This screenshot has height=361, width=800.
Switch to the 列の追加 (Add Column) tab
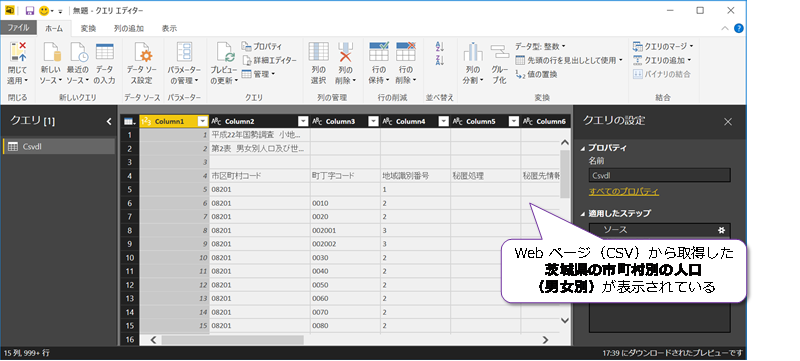(129, 29)
